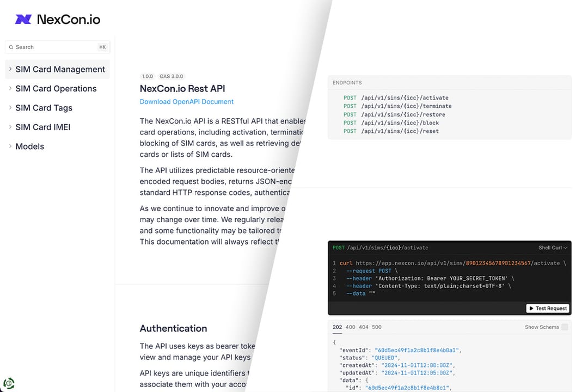Expand the SIM Card Tags chevron
The image size is (588, 392).
pos(10,108)
